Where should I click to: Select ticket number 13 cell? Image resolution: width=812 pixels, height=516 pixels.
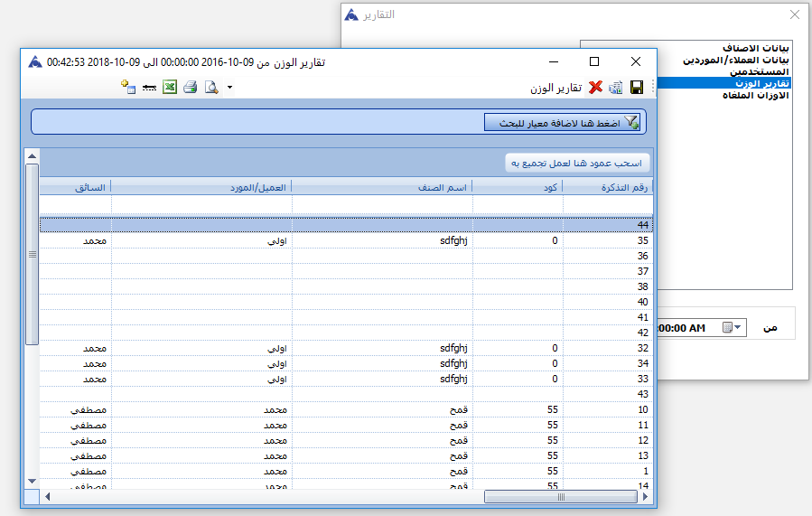pos(608,455)
